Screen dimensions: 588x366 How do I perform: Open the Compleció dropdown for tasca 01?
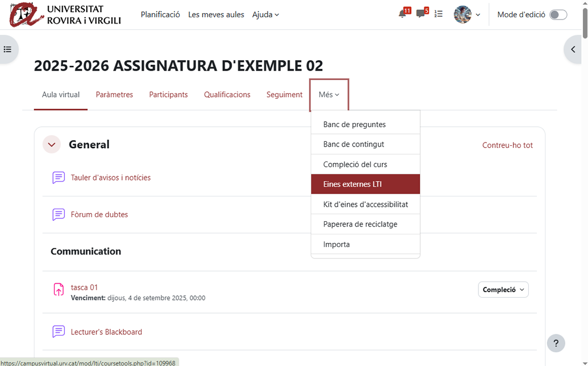point(503,290)
